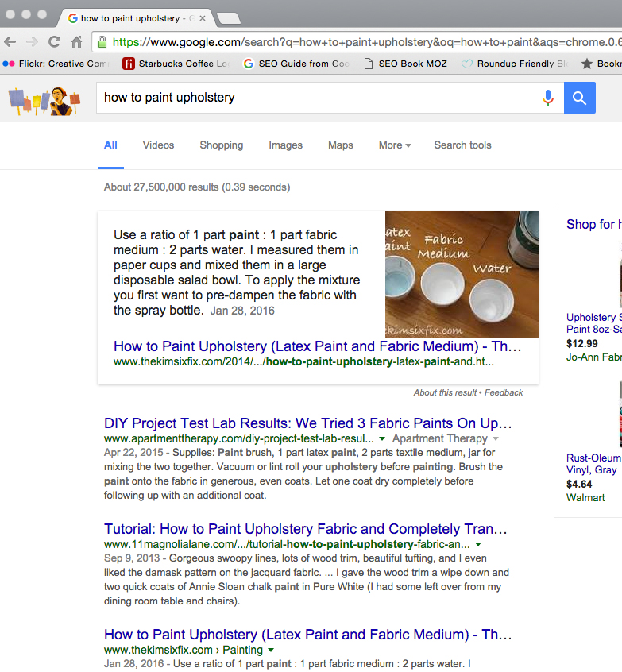The width and height of the screenshot is (622, 672).
Task: Open Search tools options
Action: [462, 145]
